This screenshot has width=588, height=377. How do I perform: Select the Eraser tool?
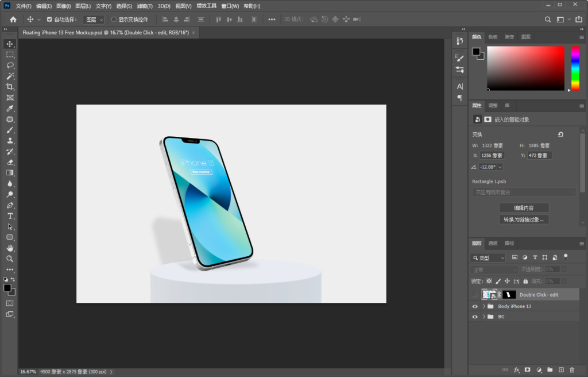[10, 162]
